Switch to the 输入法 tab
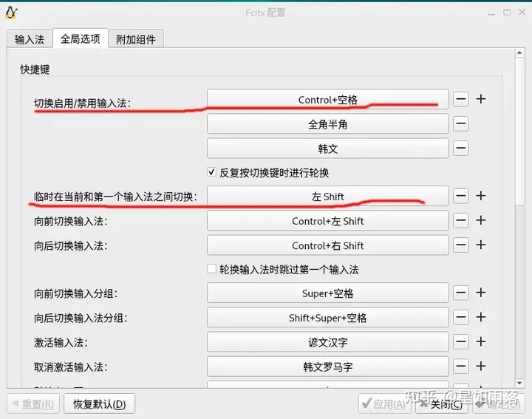The height and width of the screenshot is (419, 532). (x=30, y=39)
